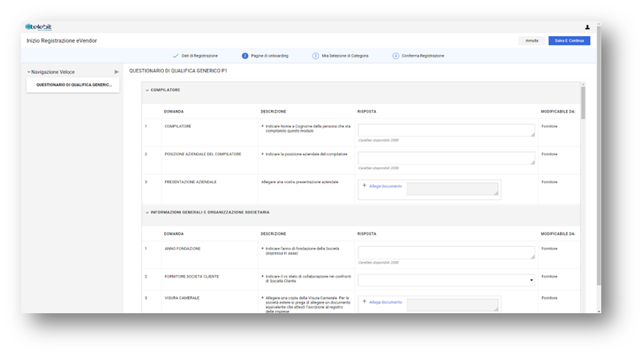Collapse Navigazione Veloce chevron
The width and height of the screenshot is (644, 356).
click(28, 72)
